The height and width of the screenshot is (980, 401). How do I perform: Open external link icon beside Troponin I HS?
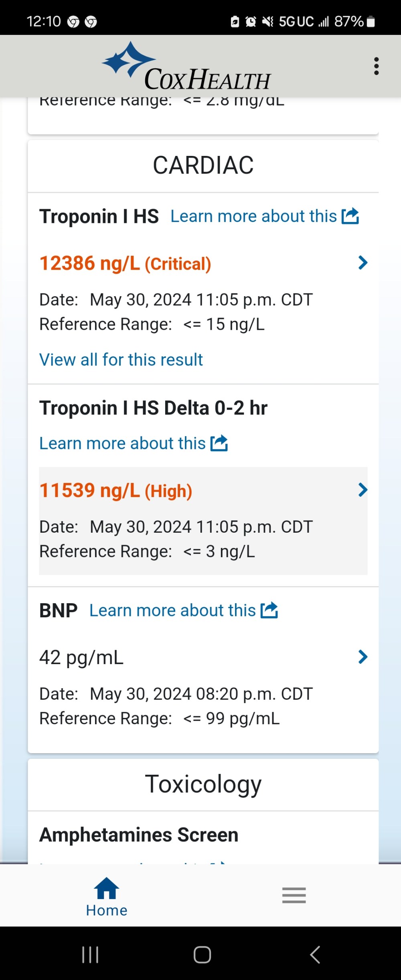point(350,216)
